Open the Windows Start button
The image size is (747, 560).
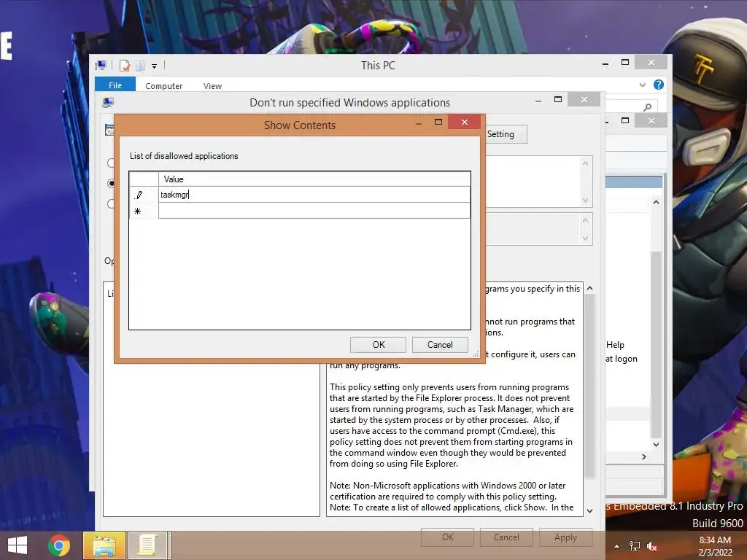click(18, 545)
